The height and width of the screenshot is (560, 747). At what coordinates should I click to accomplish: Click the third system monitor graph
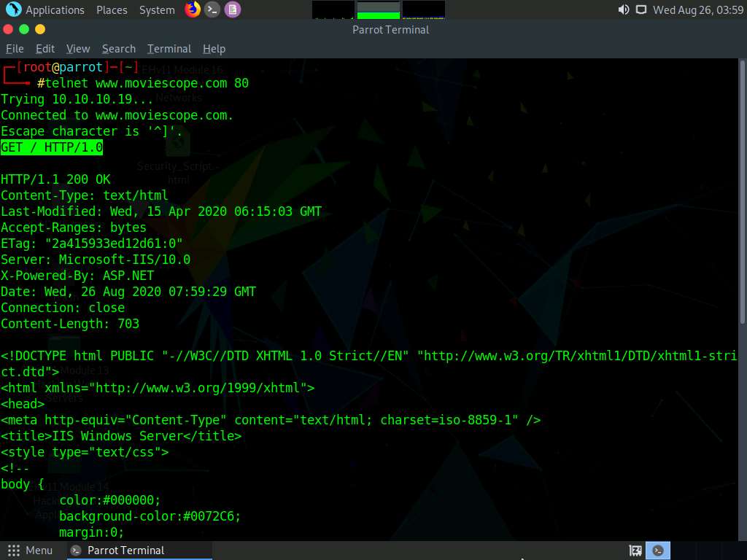click(424, 10)
